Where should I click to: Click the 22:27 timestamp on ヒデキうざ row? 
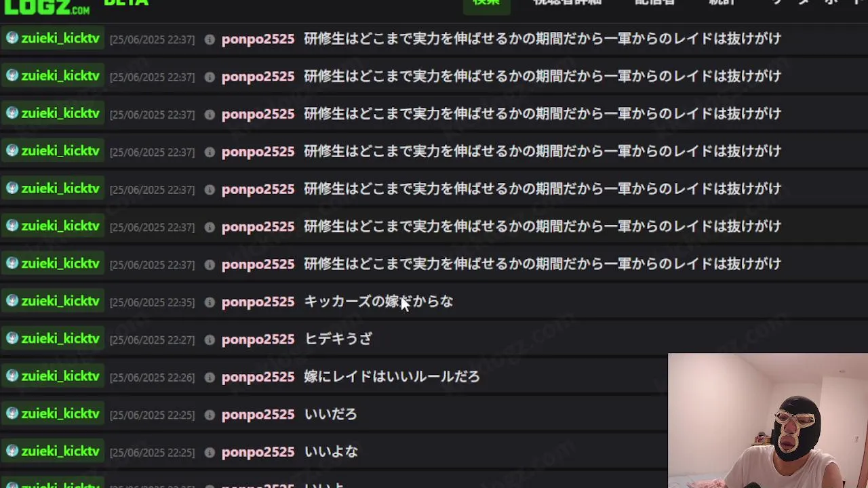[152, 340]
